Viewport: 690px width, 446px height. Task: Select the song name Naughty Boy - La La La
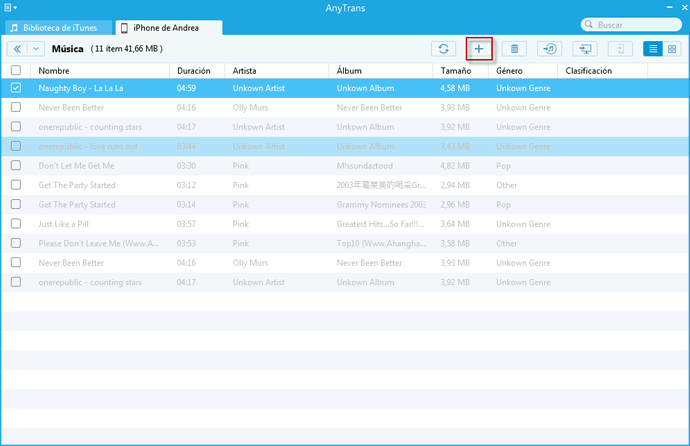click(x=81, y=88)
